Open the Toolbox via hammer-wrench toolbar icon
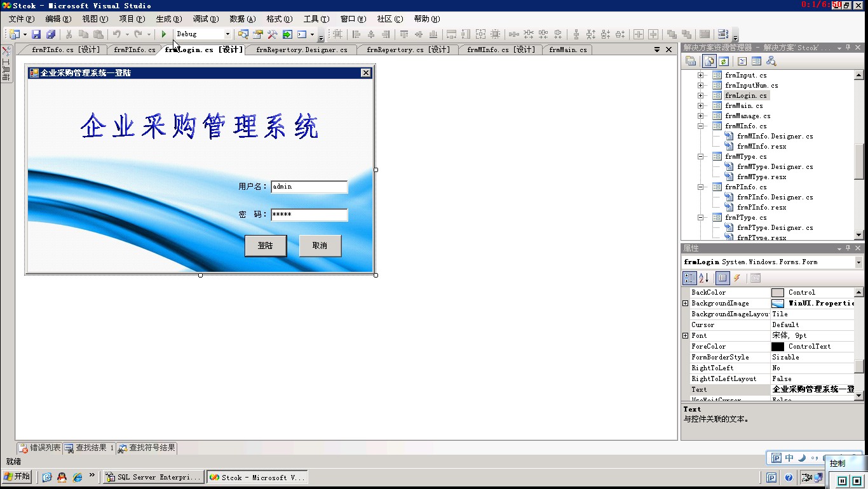The height and width of the screenshot is (489, 868). [x=272, y=34]
